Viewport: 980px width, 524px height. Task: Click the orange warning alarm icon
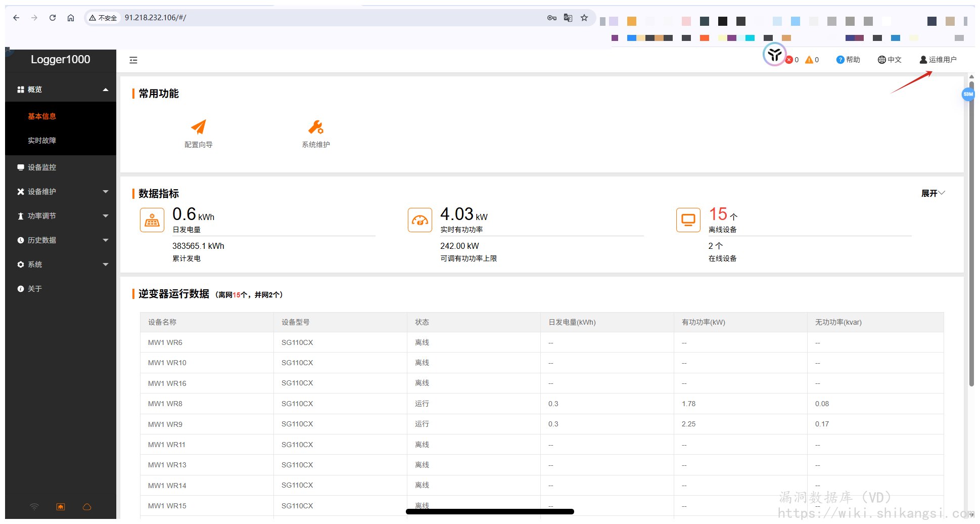point(809,60)
